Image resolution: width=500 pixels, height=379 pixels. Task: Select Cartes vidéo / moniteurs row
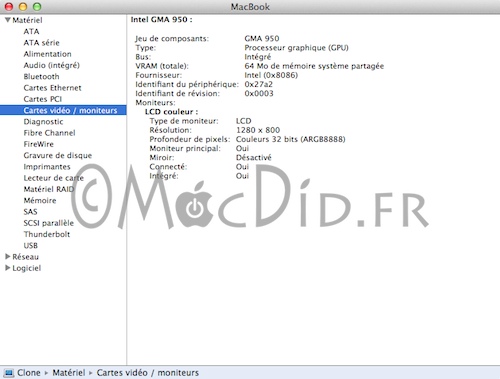(x=63, y=110)
